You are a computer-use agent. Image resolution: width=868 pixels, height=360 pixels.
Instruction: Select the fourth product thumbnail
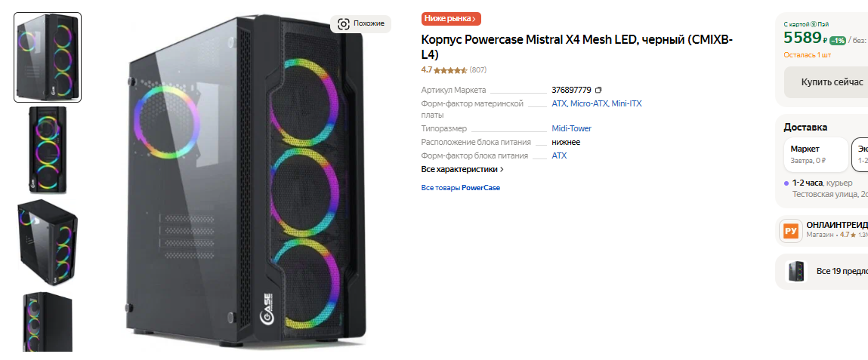point(48,322)
